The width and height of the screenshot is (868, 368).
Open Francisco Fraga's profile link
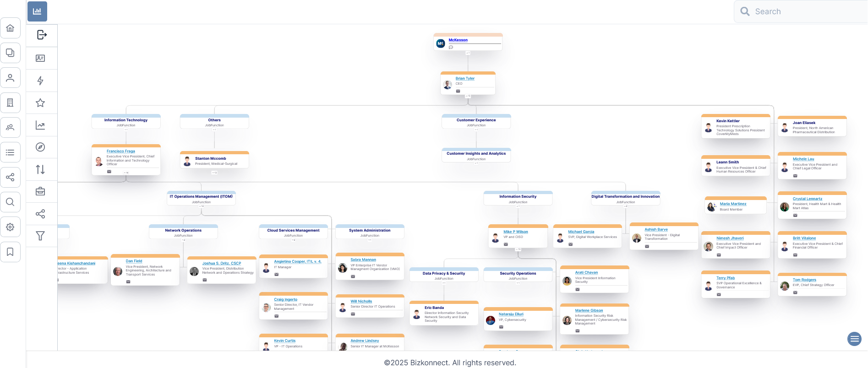pos(121,152)
